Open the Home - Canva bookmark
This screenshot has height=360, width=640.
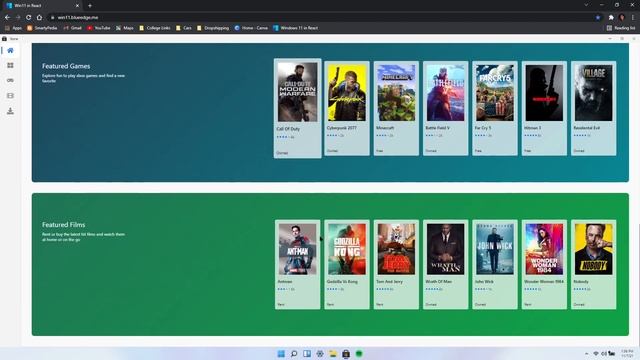251,28
